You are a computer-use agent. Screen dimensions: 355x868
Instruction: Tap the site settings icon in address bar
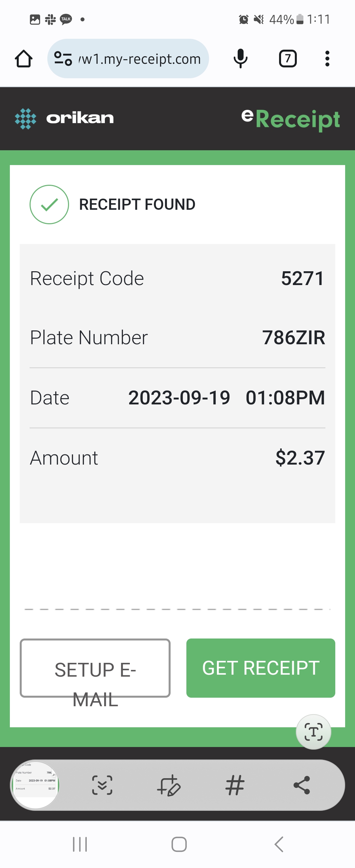pyautogui.click(x=63, y=59)
